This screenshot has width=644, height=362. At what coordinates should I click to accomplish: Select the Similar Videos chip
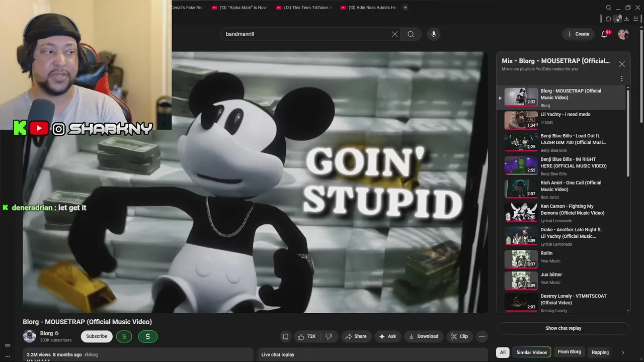click(x=532, y=352)
